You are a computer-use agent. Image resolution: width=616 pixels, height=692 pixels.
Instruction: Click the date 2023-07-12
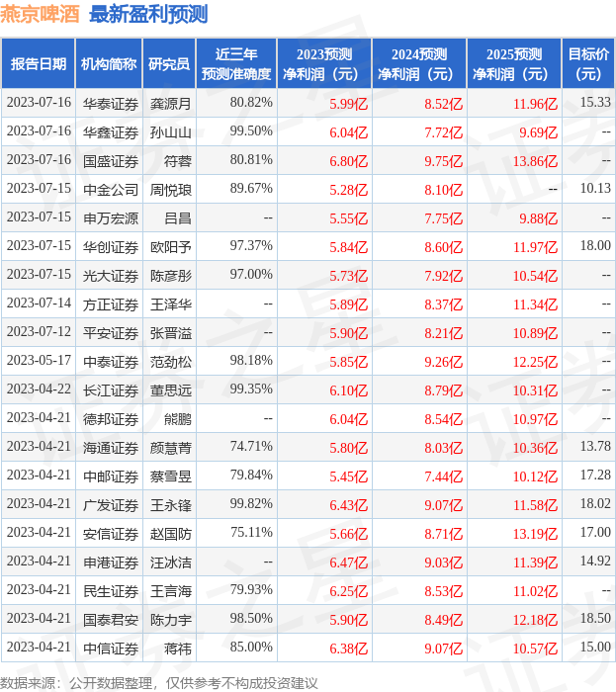[39, 332]
